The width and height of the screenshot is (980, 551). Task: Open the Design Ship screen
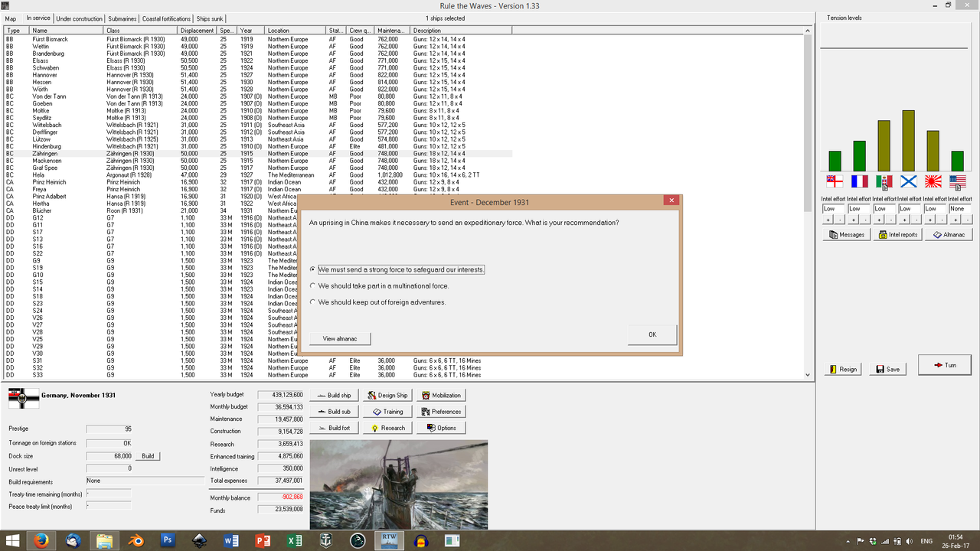[387, 395]
